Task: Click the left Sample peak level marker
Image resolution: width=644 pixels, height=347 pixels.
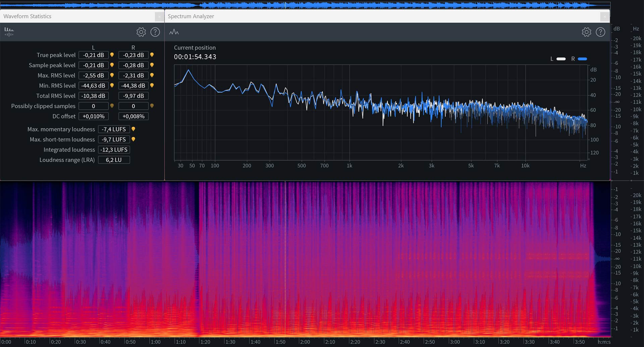Action: tap(112, 65)
